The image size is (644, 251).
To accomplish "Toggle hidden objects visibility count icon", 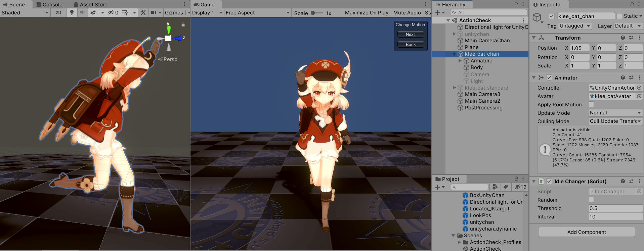I will [x=113, y=12].
